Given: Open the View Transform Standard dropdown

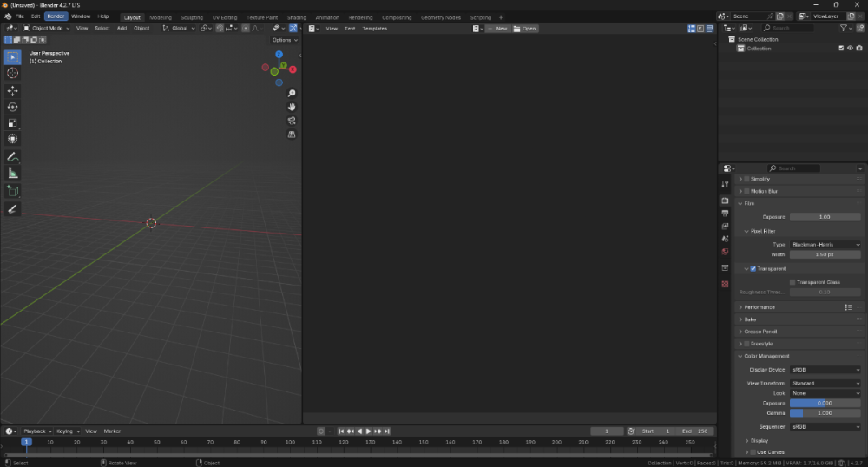Looking at the screenshot, I should 825,383.
